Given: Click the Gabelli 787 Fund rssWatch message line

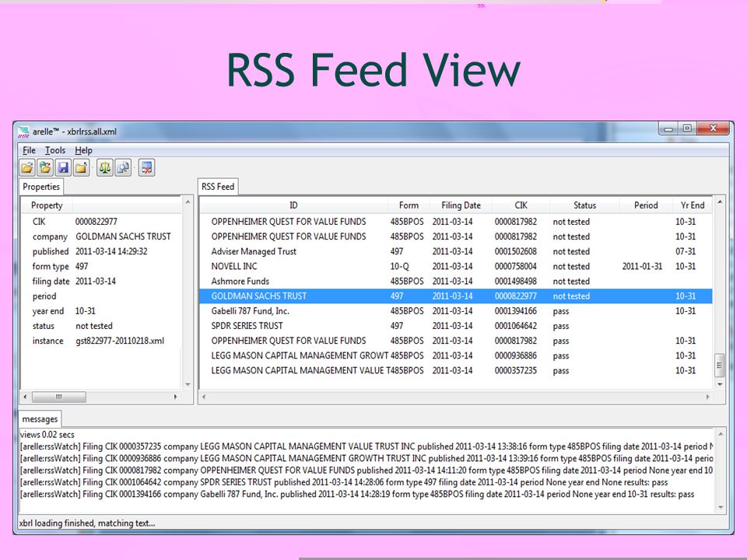Looking at the screenshot, I should (357, 495).
